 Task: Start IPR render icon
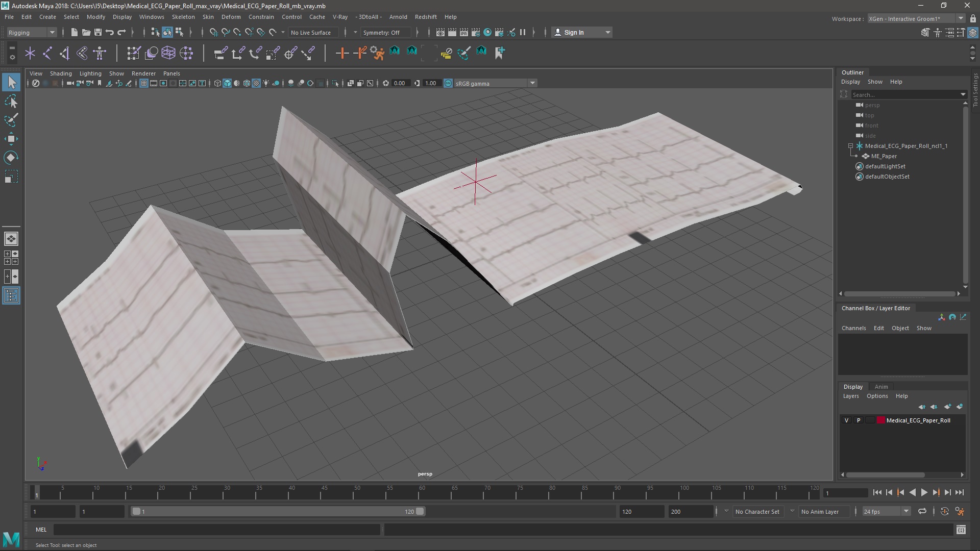point(464,32)
